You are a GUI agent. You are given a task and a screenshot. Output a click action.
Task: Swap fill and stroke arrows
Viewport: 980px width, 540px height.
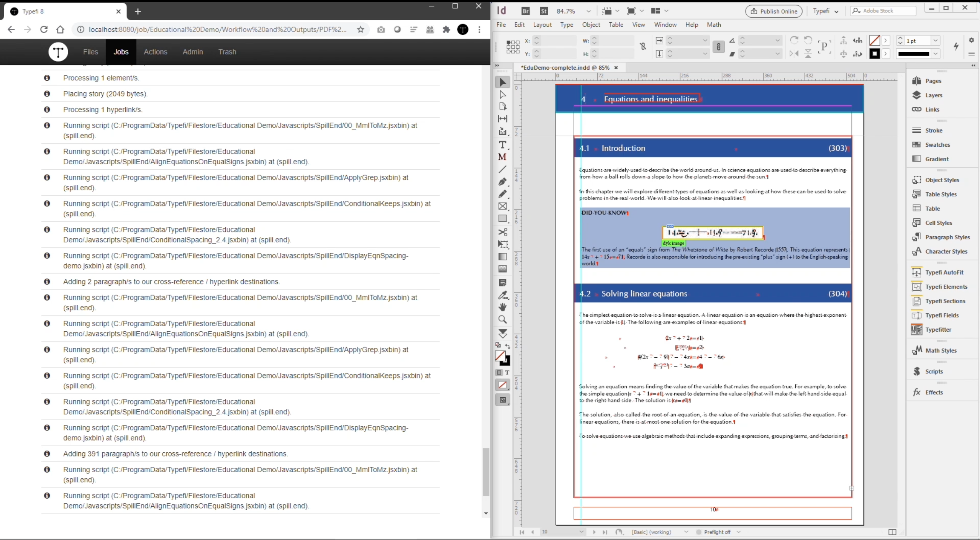(508, 346)
